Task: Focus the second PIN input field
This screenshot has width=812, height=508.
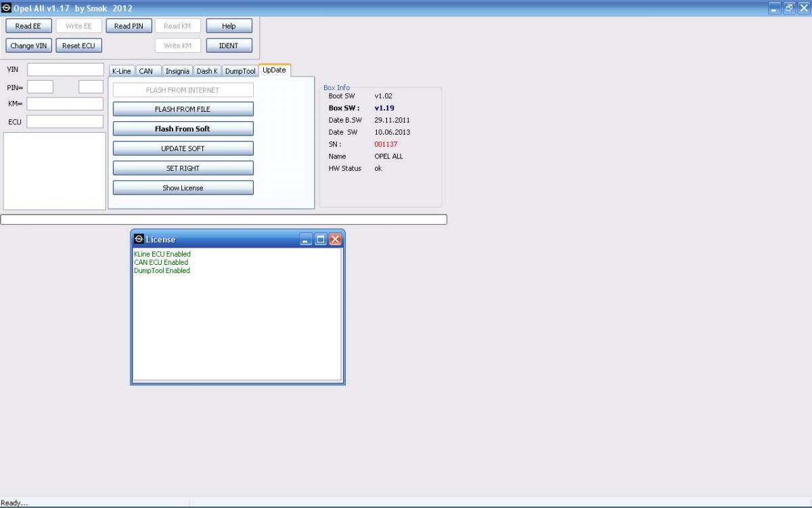Action: [91, 87]
